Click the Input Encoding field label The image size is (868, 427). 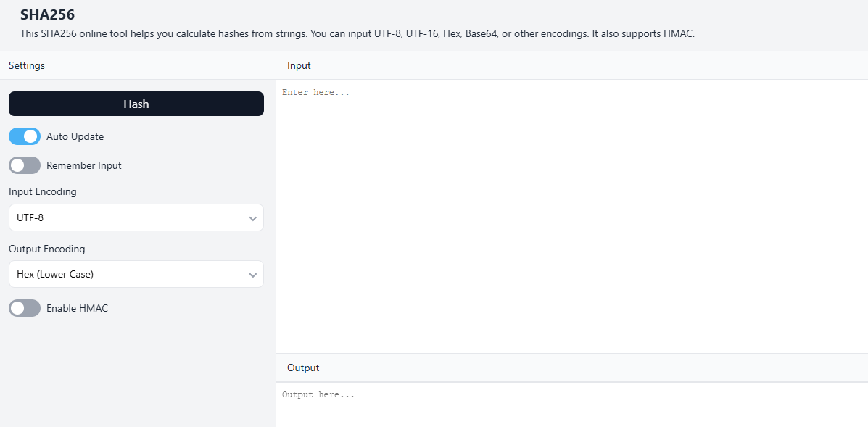pos(43,192)
